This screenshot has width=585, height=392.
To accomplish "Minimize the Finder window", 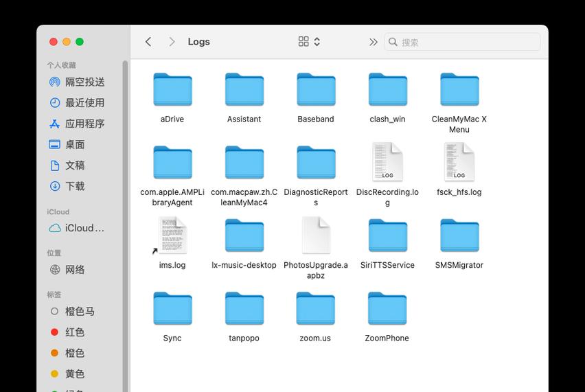I will pyautogui.click(x=67, y=42).
